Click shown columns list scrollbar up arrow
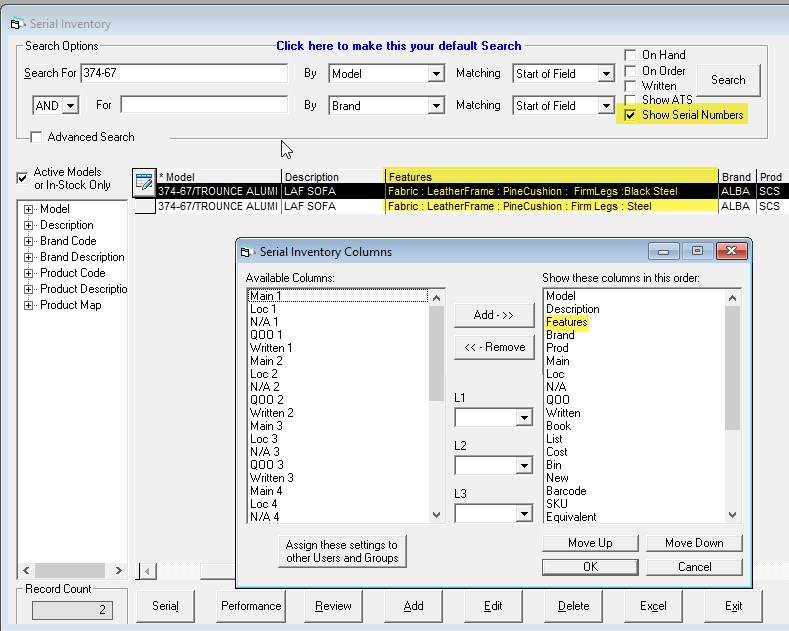The image size is (789, 631). (733, 298)
